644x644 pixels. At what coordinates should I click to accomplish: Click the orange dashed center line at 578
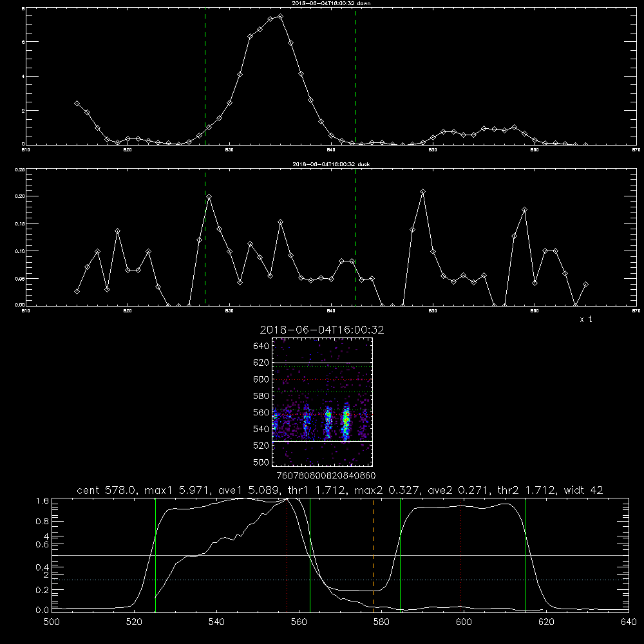point(373,554)
